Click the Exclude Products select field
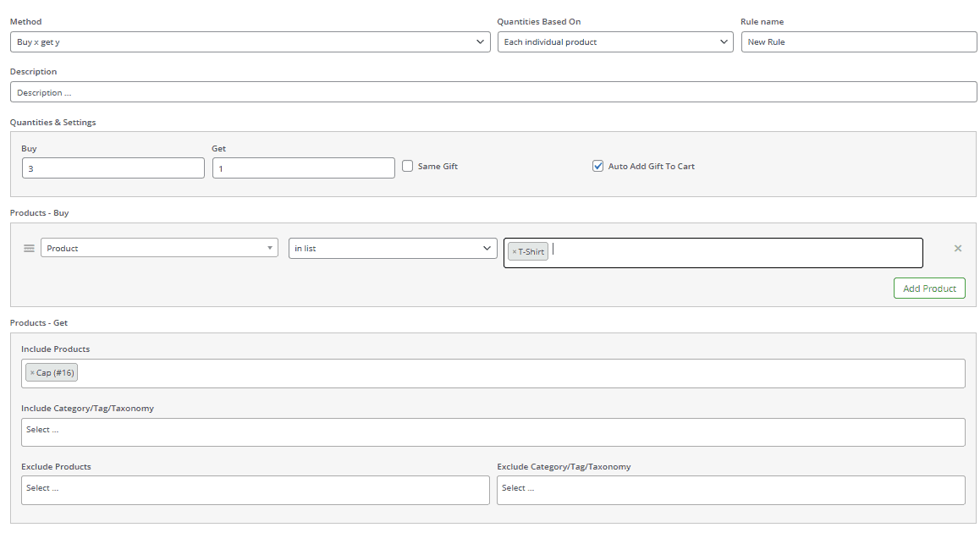The image size is (980, 533). [x=255, y=490]
